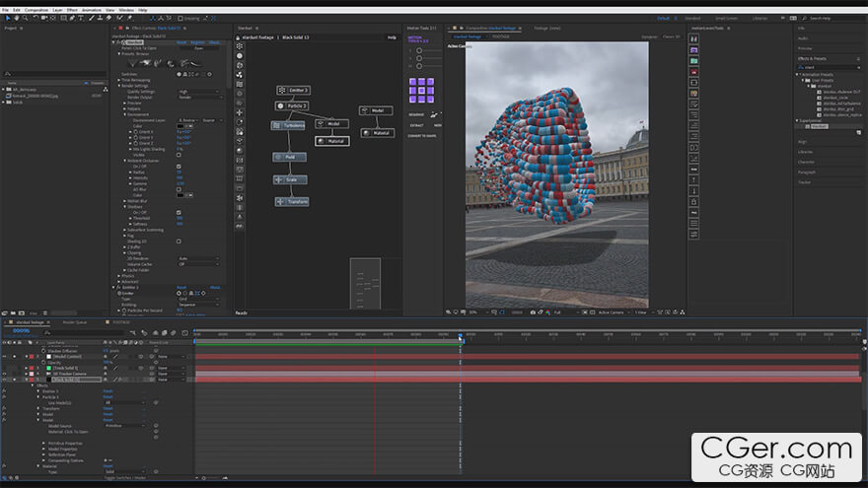Screen dimensions: 868x488
Task: Expand the Motion Blur property group
Action: (x=125, y=201)
